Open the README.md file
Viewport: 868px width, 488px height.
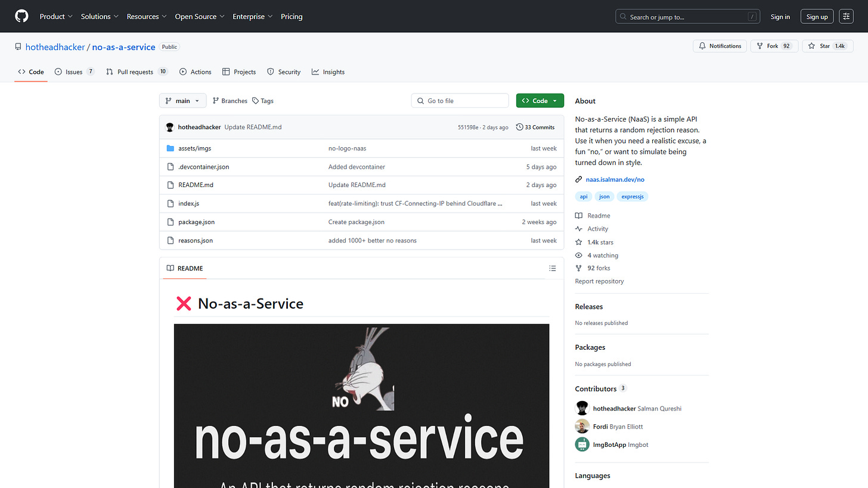[x=196, y=185]
